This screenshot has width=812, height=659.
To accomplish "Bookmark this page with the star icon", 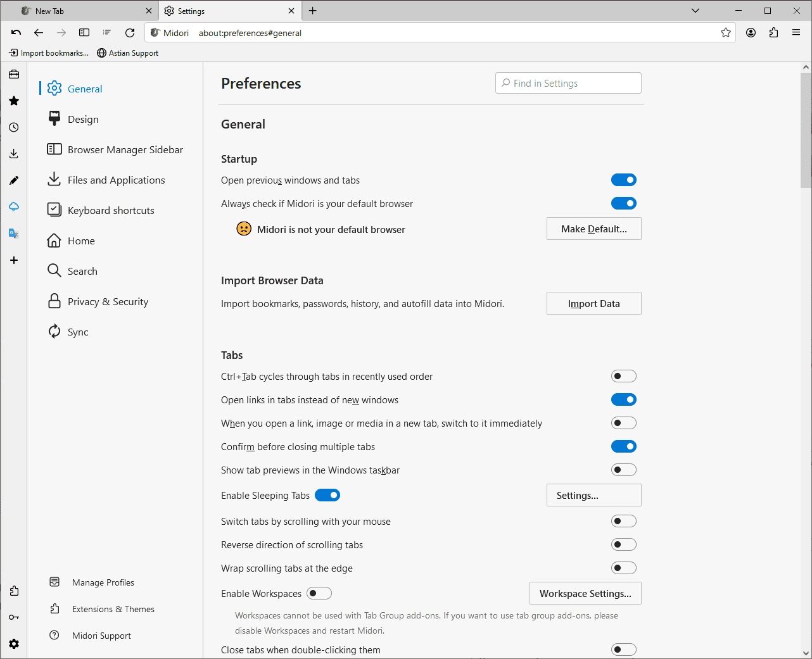I will tap(726, 33).
